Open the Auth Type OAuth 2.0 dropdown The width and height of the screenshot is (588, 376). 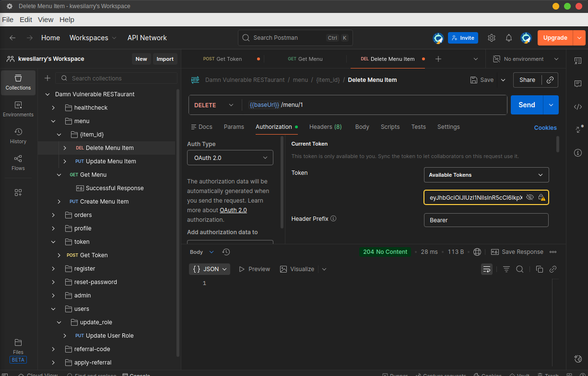click(x=230, y=158)
